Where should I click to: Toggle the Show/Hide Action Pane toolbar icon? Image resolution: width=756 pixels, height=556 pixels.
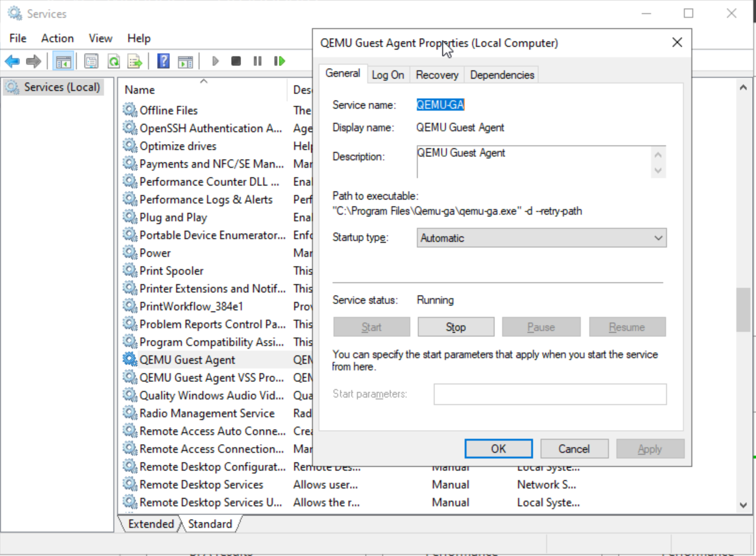tap(185, 61)
